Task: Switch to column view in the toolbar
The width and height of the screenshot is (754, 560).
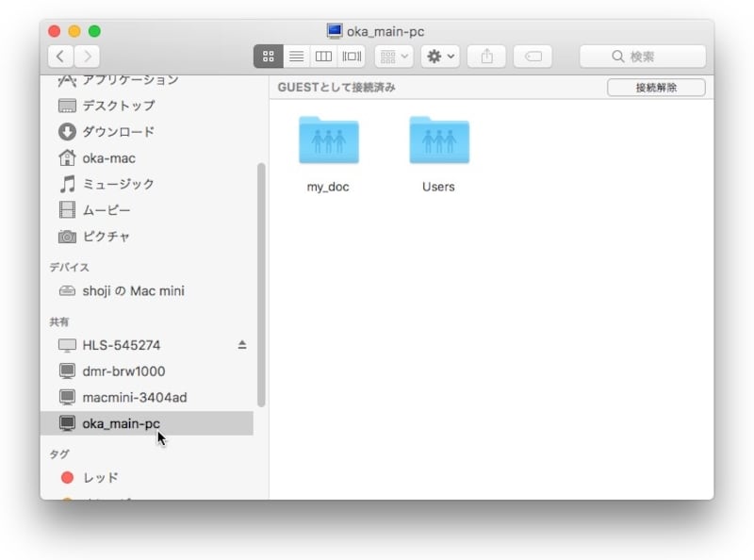Action: [x=323, y=56]
